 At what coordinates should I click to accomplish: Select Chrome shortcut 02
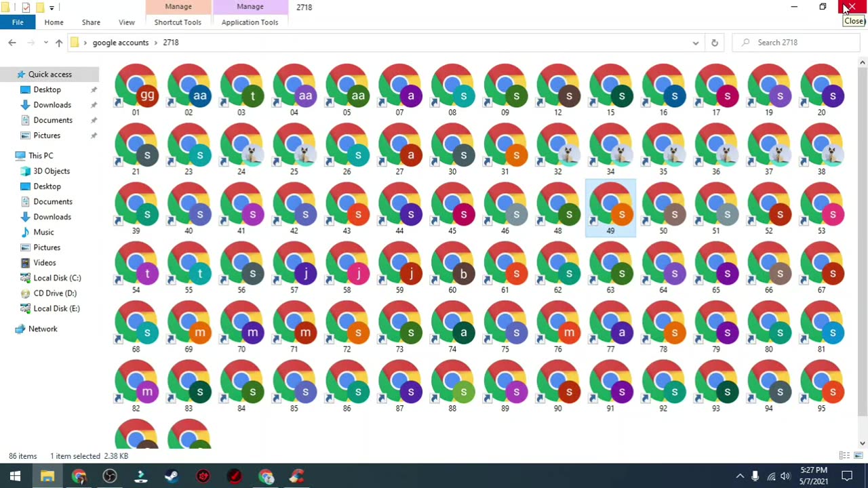click(189, 89)
